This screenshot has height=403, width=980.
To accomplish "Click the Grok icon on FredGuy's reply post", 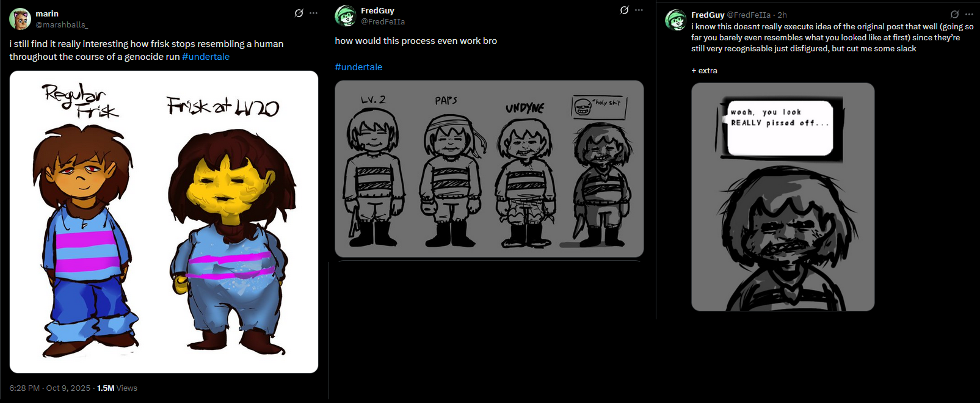I will [x=954, y=14].
